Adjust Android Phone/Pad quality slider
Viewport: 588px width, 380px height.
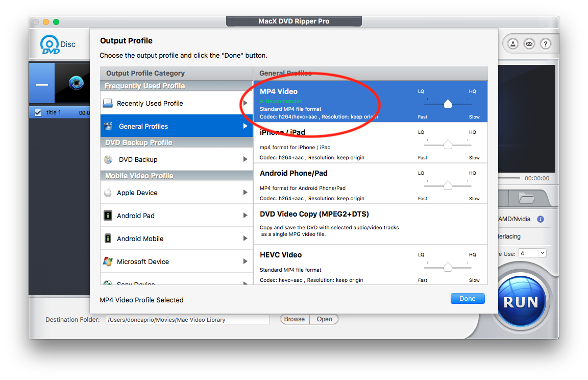[447, 185]
